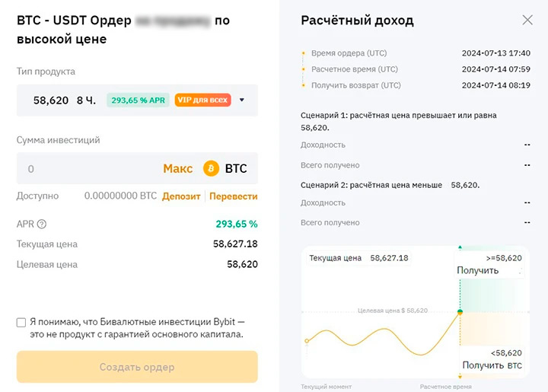Open the Депозит link
The height and width of the screenshot is (392, 548).
tap(181, 196)
